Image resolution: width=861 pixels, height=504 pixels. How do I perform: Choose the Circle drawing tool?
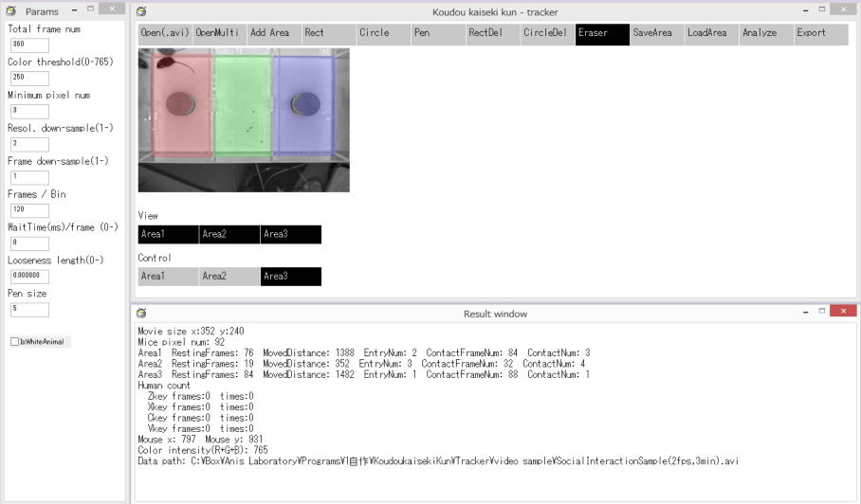point(383,33)
